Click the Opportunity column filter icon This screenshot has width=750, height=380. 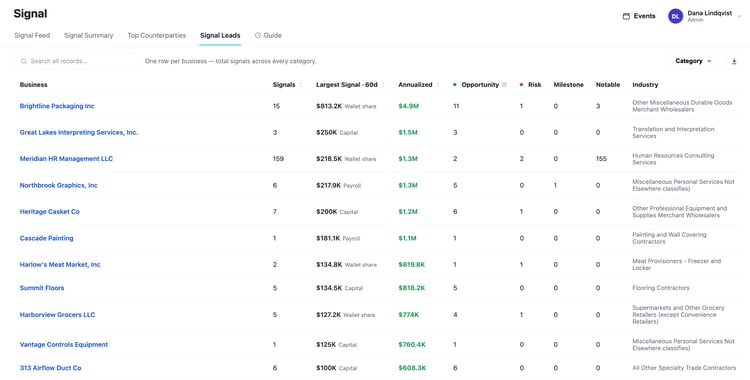coord(504,85)
